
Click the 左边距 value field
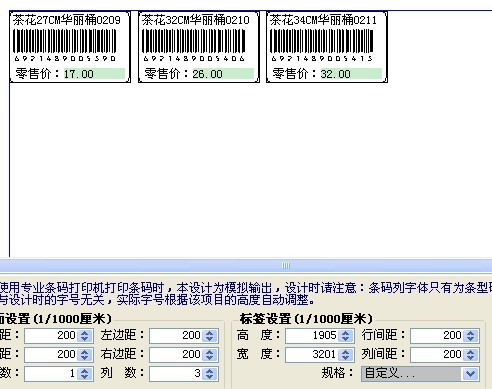(x=176, y=335)
